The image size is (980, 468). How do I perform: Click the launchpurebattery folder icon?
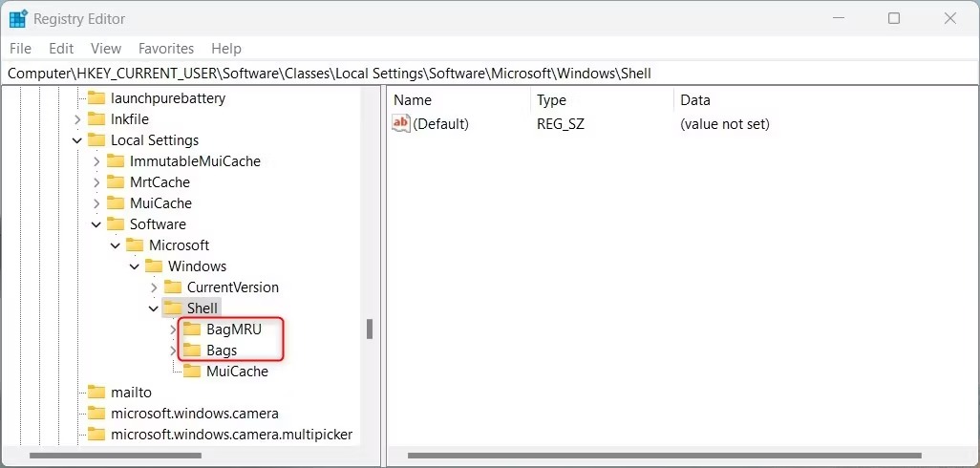[96, 98]
